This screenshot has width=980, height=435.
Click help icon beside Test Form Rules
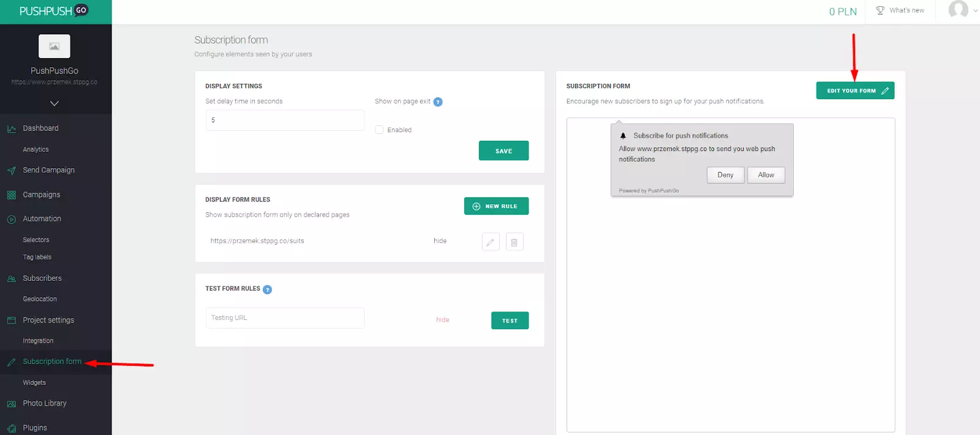[267, 289]
